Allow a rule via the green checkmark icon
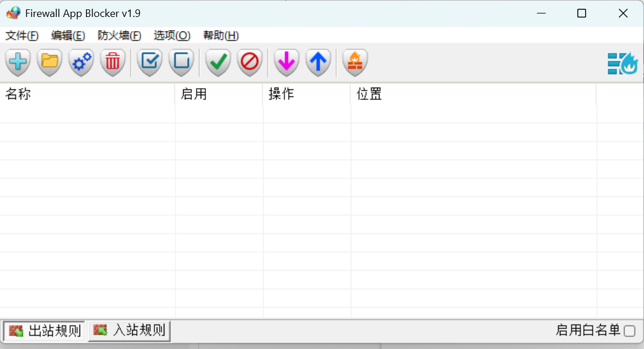The image size is (644, 349). (x=217, y=62)
